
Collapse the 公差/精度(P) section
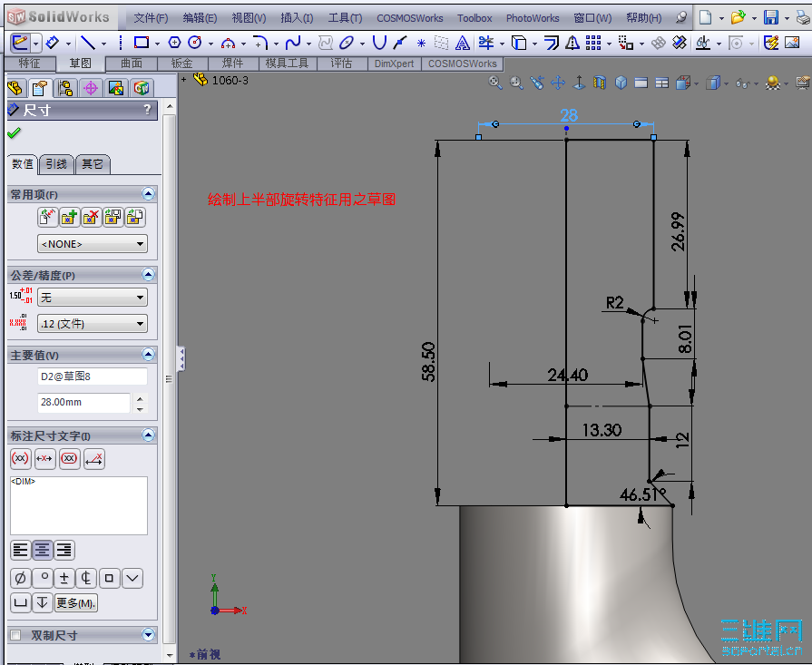pos(148,275)
